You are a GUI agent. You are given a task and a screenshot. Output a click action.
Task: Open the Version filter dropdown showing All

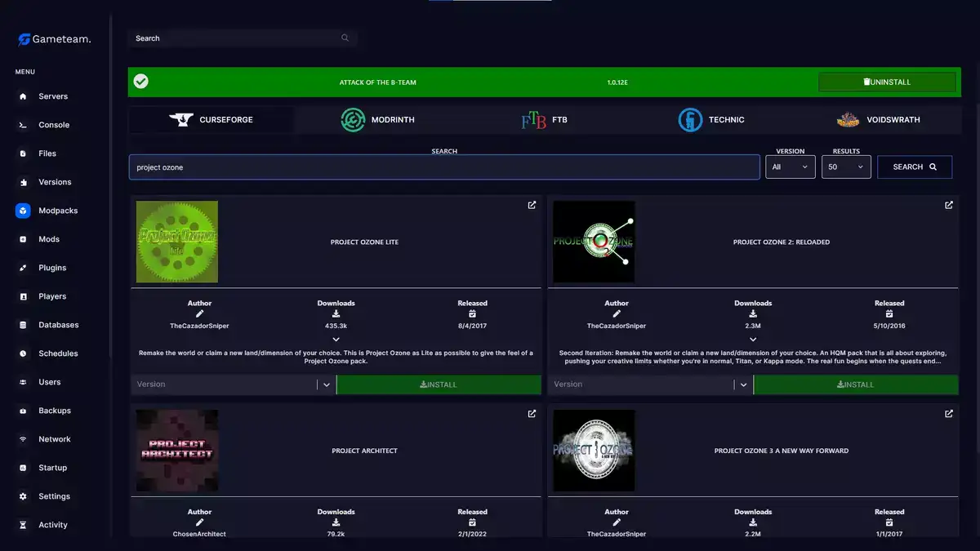click(x=790, y=167)
